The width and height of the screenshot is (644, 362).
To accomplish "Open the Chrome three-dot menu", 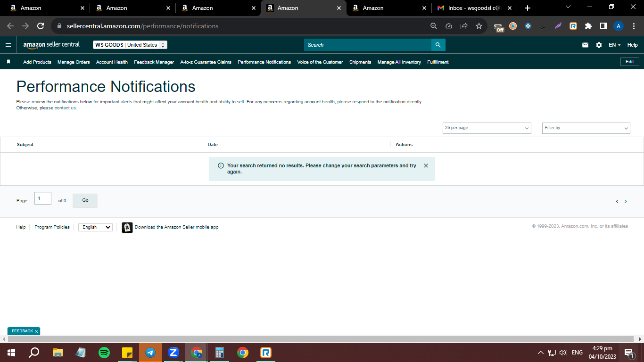I will coord(634,26).
